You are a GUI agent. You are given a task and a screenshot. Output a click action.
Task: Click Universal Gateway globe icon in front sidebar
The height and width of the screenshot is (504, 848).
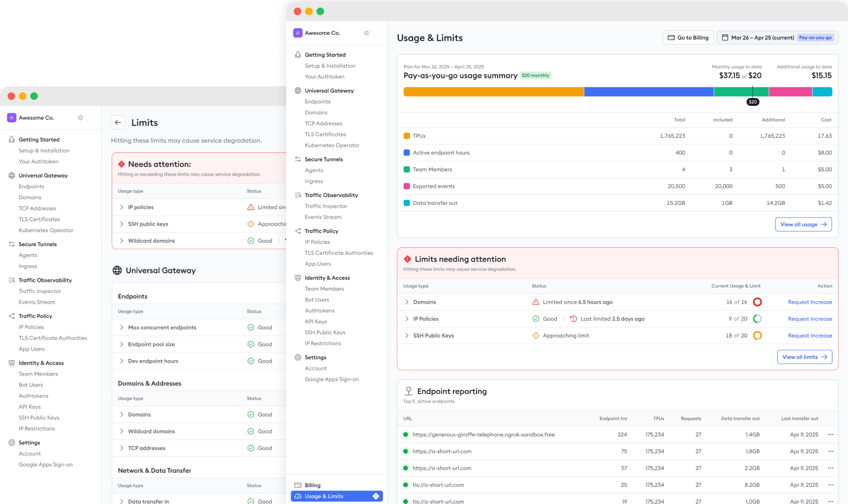[298, 91]
